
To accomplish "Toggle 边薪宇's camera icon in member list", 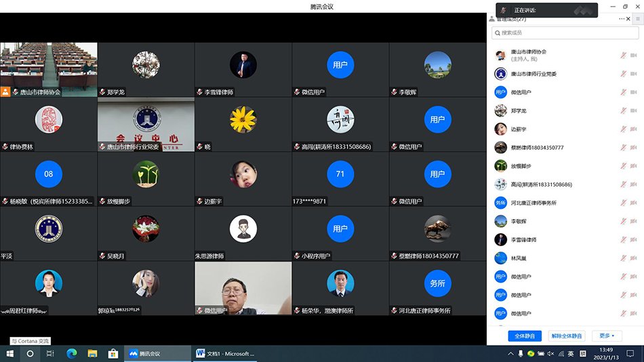I will click(633, 129).
